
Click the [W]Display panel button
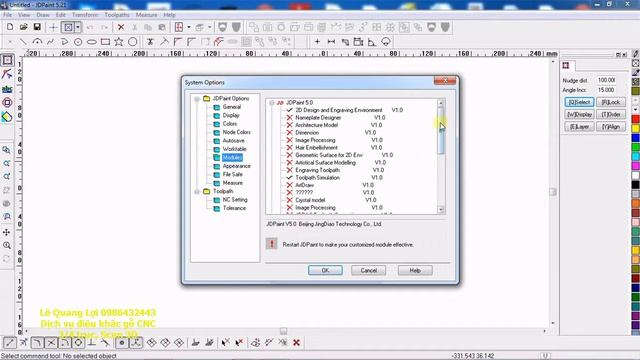pyautogui.click(x=579, y=115)
